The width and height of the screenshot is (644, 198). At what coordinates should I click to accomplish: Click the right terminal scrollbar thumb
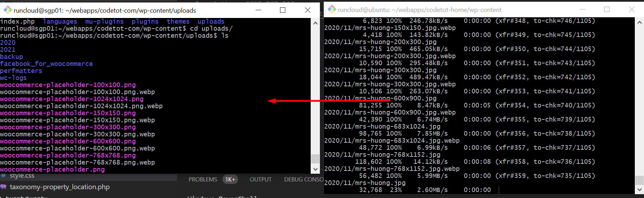(639, 180)
